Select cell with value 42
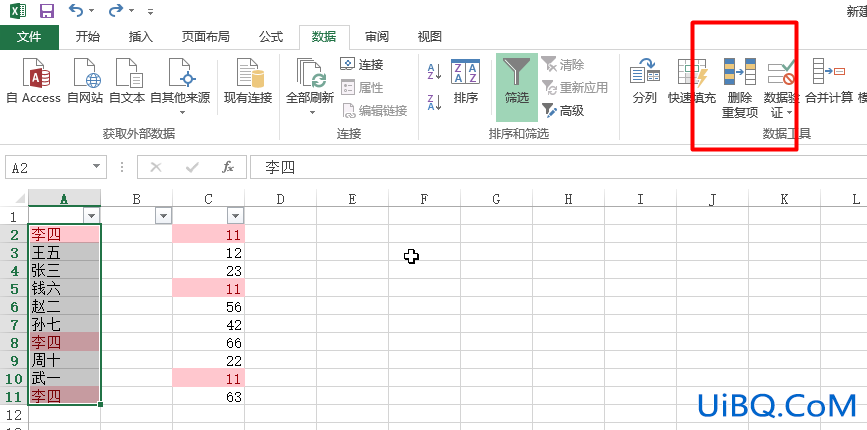The width and height of the screenshot is (867, 430). pyautogui.click(x=208, y=324)
